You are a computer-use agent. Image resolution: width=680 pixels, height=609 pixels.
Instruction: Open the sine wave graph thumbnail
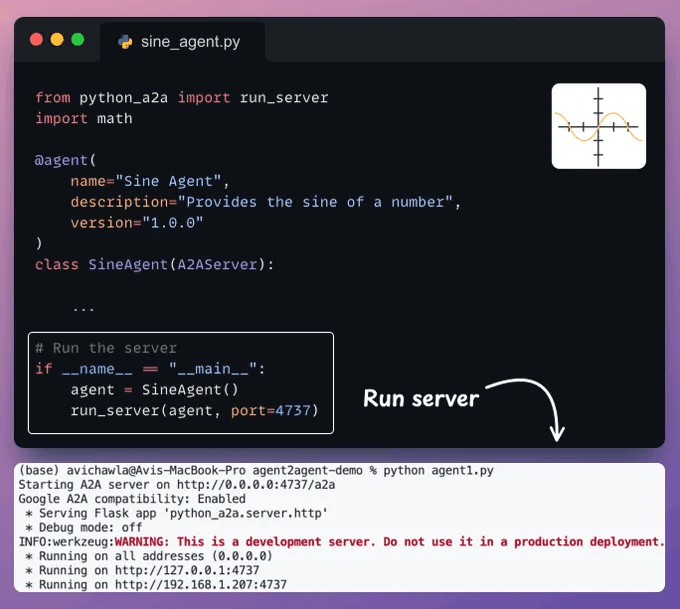(x=598, y=126)
